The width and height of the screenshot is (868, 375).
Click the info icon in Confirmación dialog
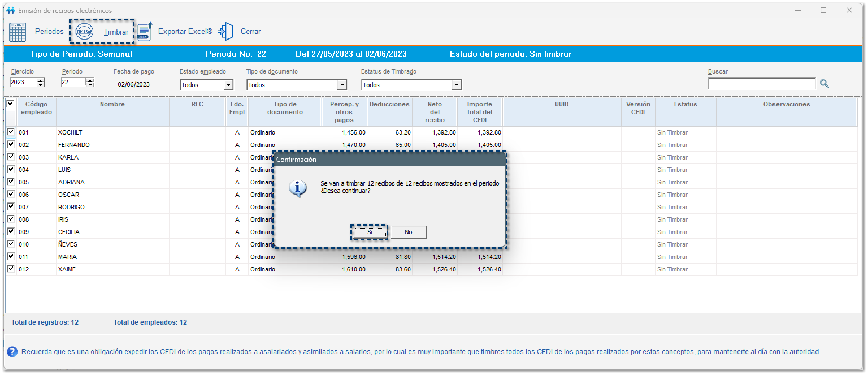298,188
